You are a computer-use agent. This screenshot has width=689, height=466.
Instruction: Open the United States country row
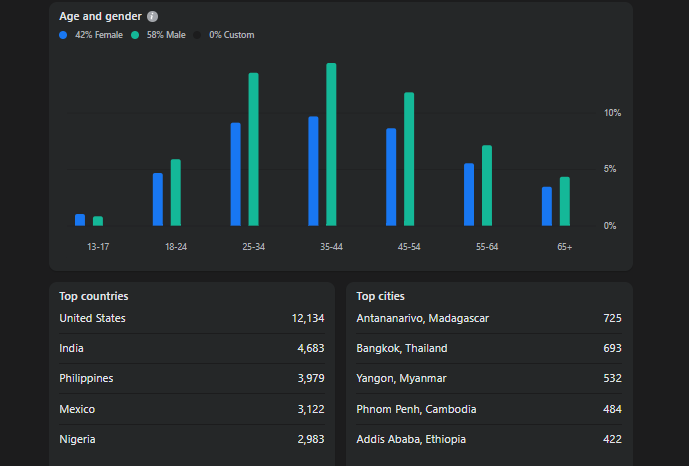pos(191,318)
